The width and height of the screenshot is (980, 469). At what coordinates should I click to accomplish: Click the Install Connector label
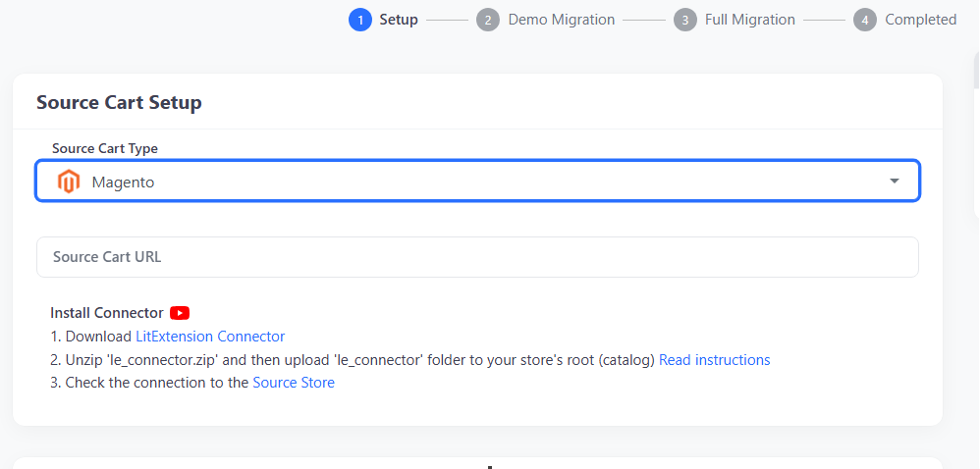click(107, 313)
